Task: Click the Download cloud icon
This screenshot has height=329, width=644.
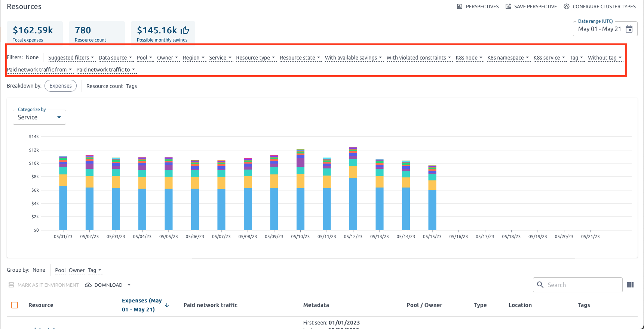Action: click(x=88, y=285)
